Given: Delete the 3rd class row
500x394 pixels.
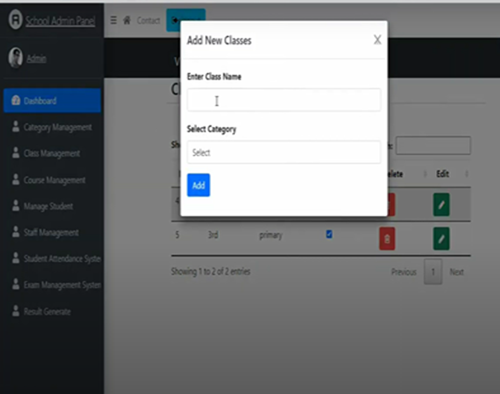Looking at the screenshot, I should (x=387, y=239).
